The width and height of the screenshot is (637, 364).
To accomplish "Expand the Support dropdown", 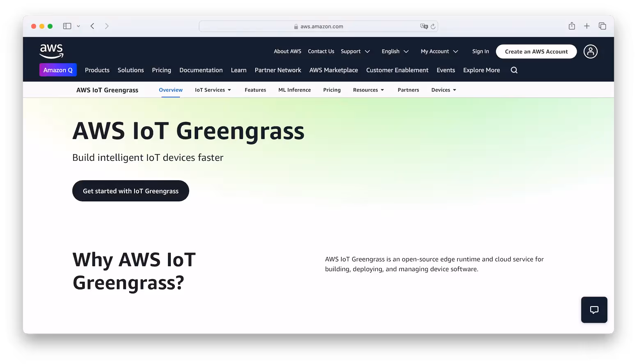I will [x=355, y=51].
